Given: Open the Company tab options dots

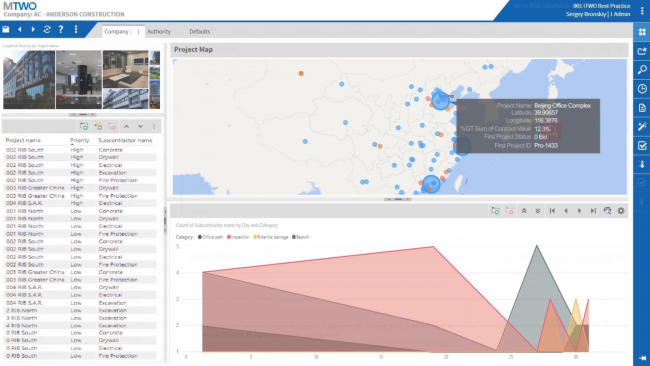Looking at the screenshot, I should coord(138,32).
